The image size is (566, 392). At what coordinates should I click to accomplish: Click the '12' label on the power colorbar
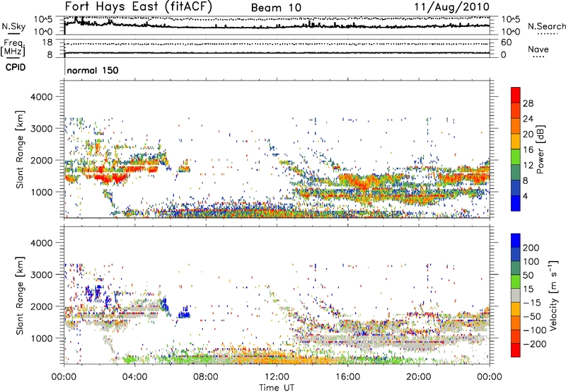click(x=528, y=166)
